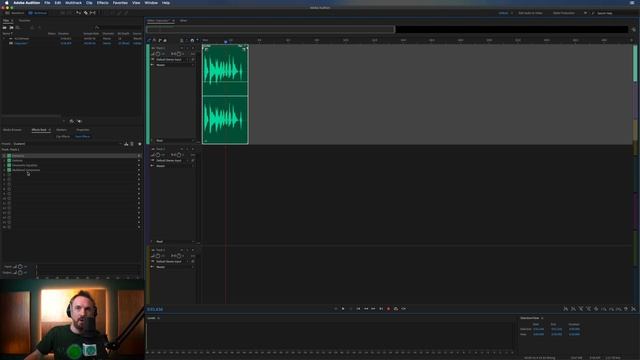Solo Track 1 with the S button
640x360 pixels.
[187, 48]
